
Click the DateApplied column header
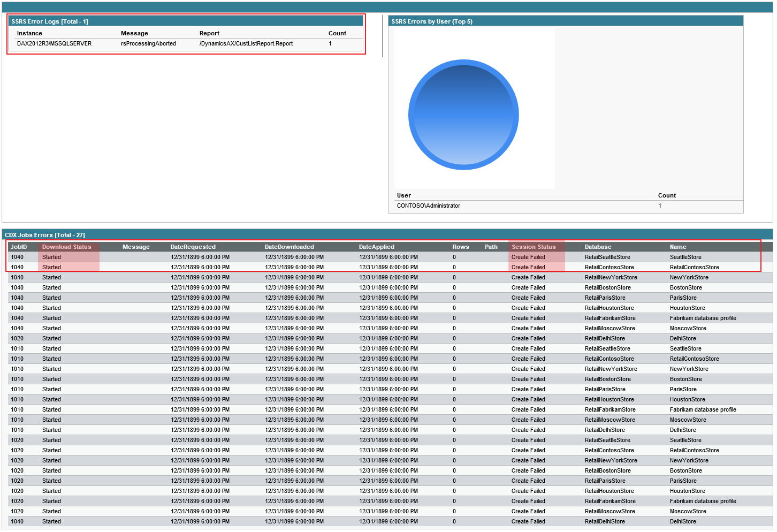377,247
